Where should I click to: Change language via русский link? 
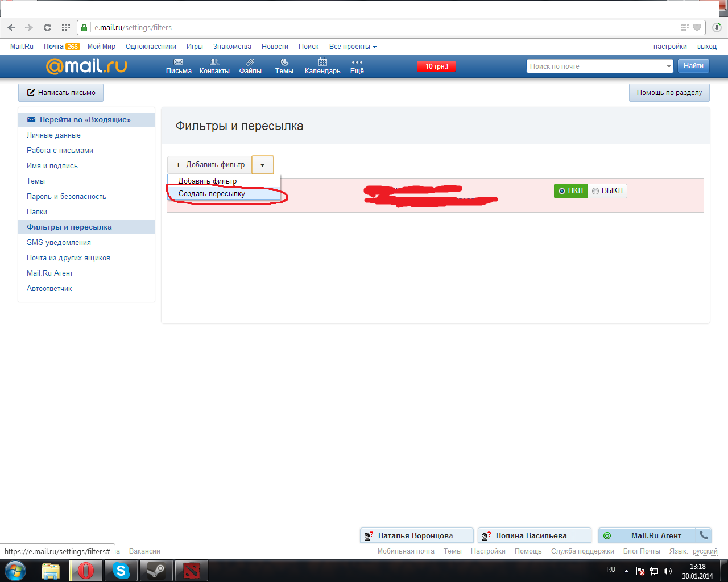pos(705,551)
